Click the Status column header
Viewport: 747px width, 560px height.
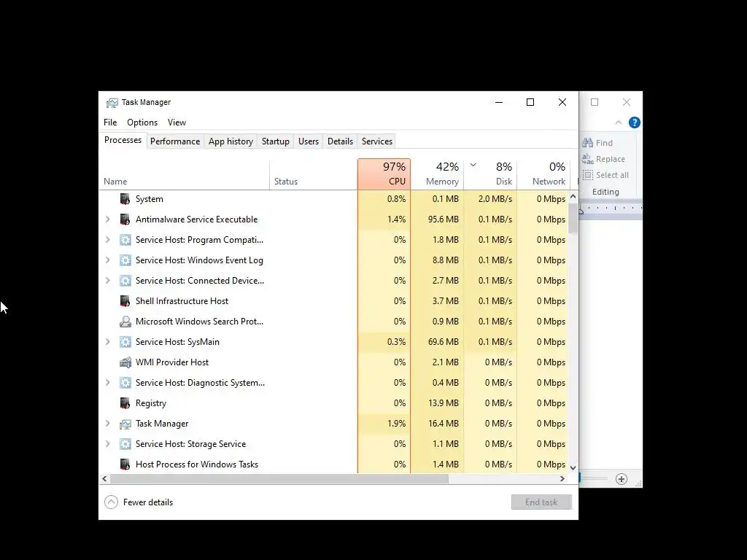(314, 174)
